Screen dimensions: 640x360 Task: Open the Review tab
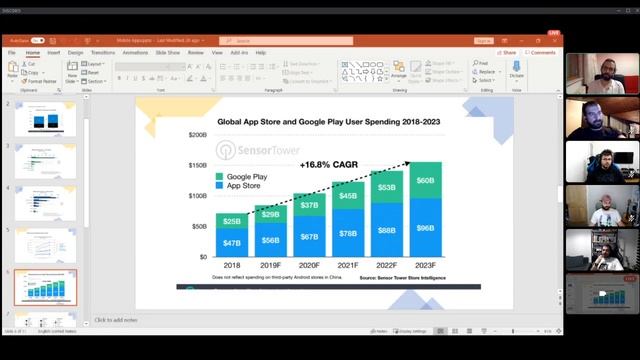(196, 53)
